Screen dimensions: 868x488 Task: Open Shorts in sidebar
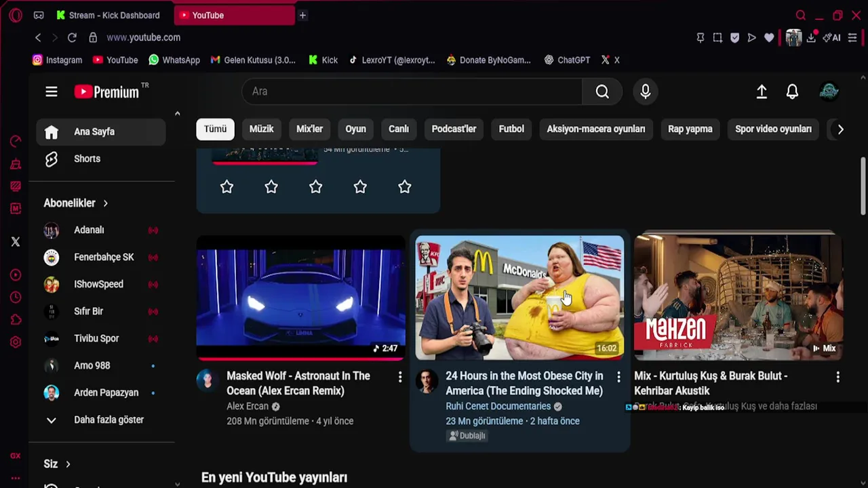(x=102, y=159)
